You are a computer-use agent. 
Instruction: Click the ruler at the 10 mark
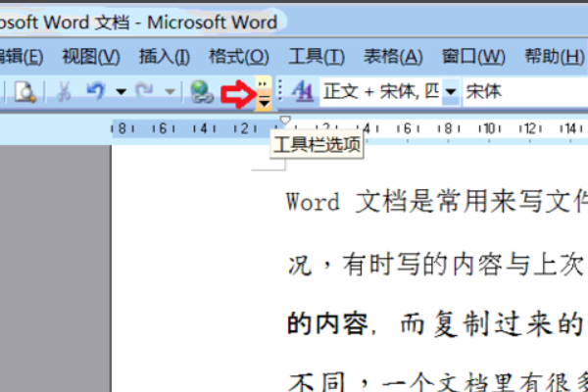(x=489, y=128)
